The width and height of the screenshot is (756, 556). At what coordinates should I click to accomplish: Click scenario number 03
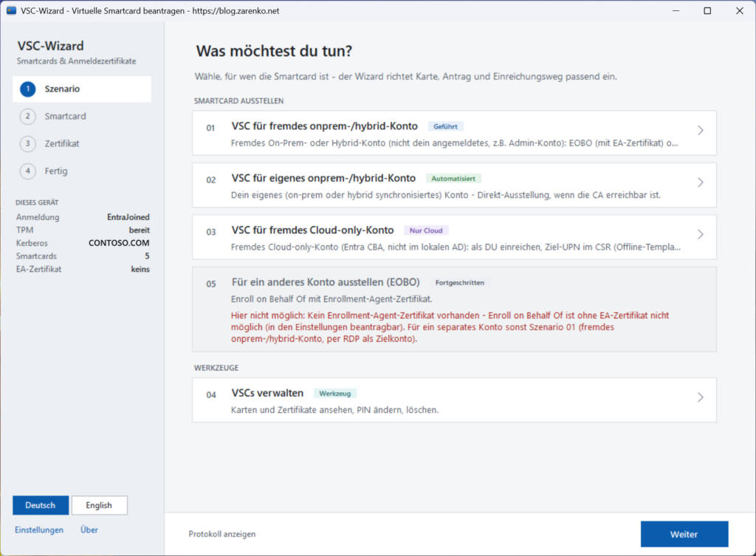(x=211, y=232)
